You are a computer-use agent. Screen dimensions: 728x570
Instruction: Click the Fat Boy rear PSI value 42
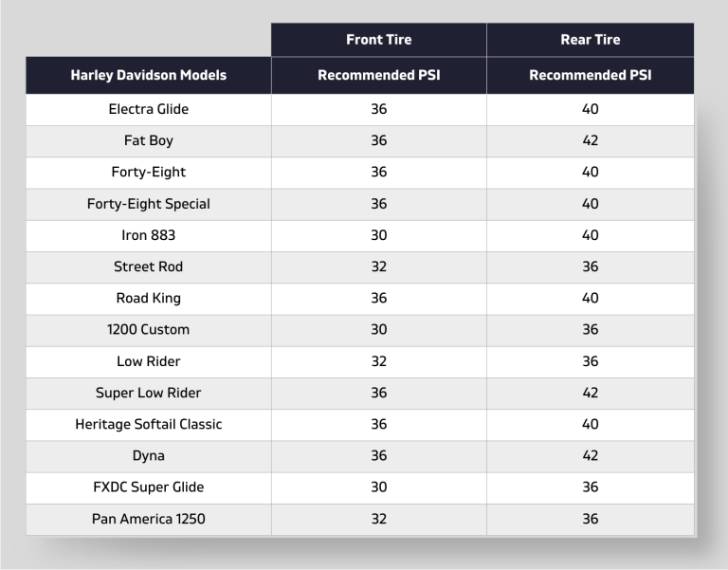(591, 140)
